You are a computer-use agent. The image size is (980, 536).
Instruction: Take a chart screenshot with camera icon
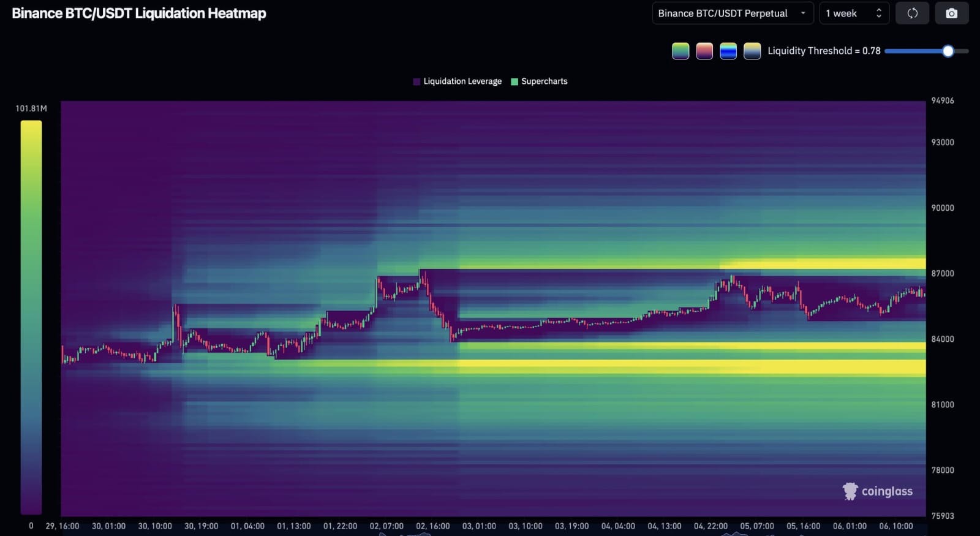click(x=951, y=13)
